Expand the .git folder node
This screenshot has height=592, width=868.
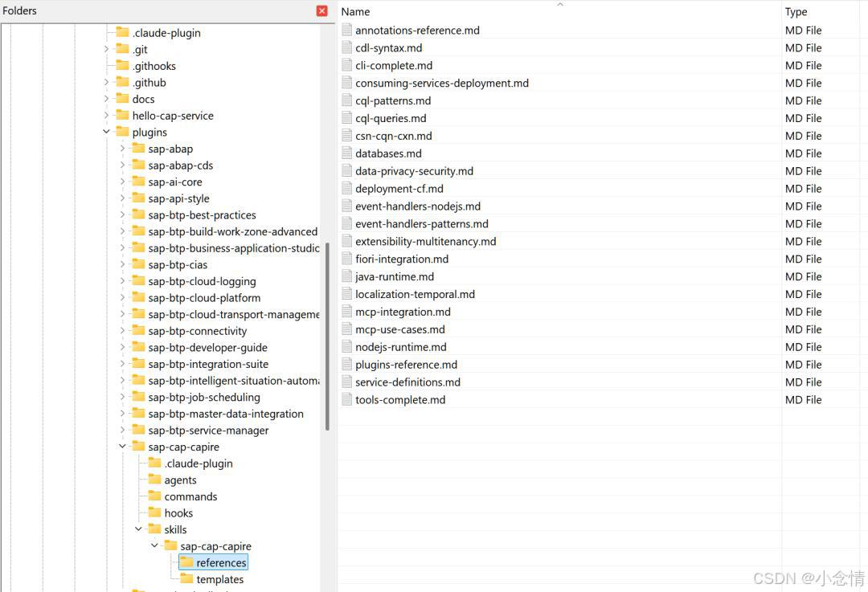click(106, 49)
